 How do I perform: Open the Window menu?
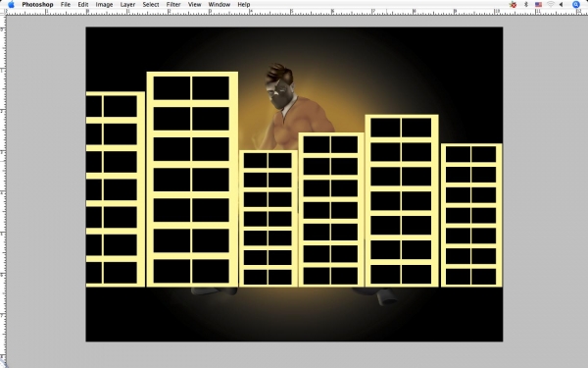coord(219,5)
